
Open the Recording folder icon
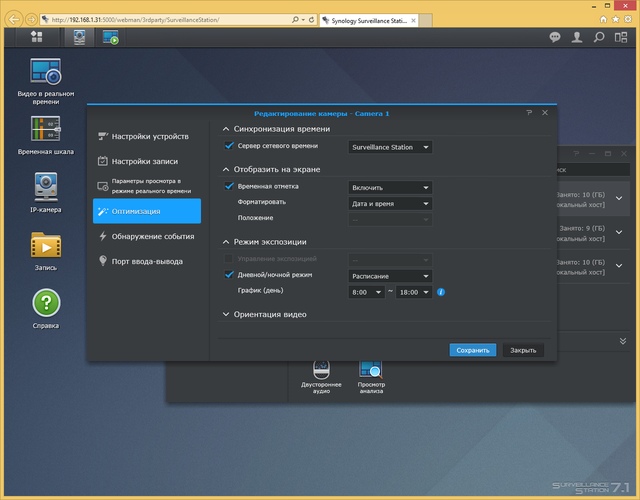tap(46, 245)
